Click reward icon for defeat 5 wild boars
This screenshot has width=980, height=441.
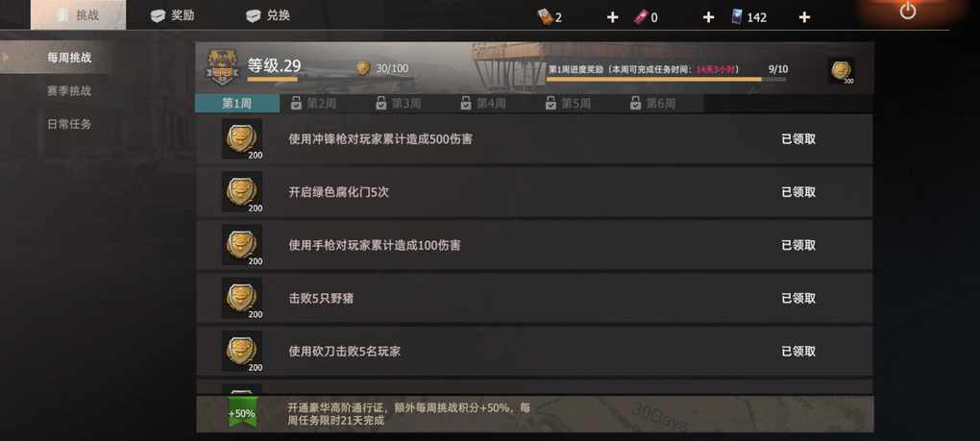tap(242, 298)
